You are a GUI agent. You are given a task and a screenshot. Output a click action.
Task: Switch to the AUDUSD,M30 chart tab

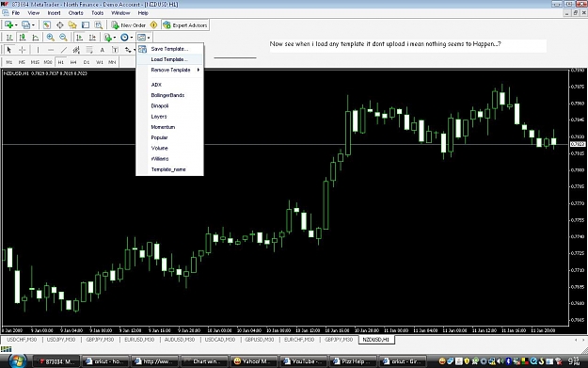pyautogui.click(x=180, y=340)
